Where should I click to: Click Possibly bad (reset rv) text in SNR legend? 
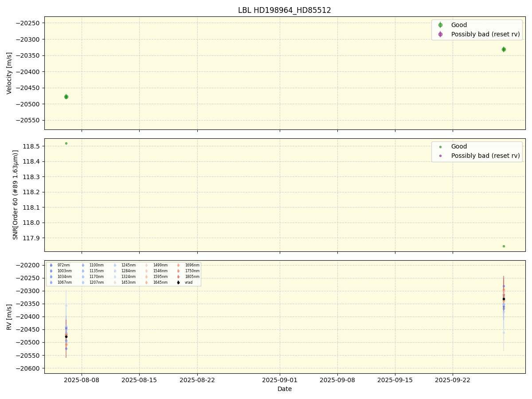(485, 156)
